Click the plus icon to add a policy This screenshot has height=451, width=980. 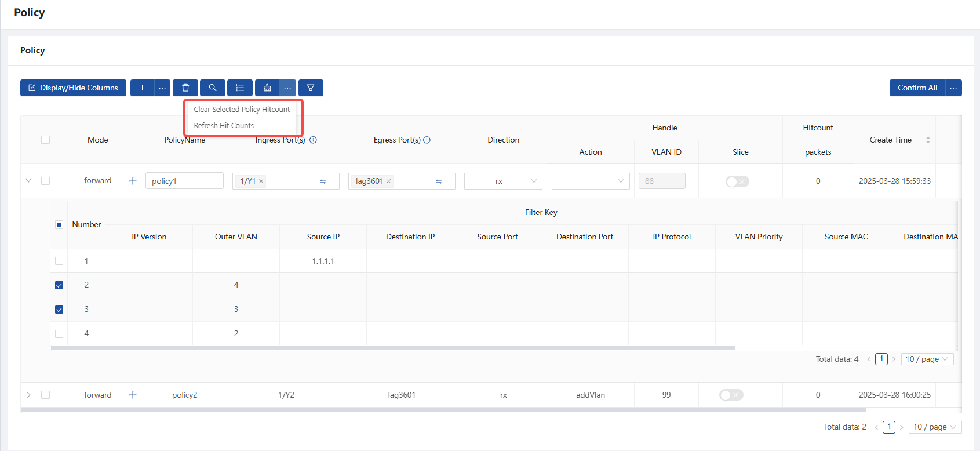coord(142,88)
